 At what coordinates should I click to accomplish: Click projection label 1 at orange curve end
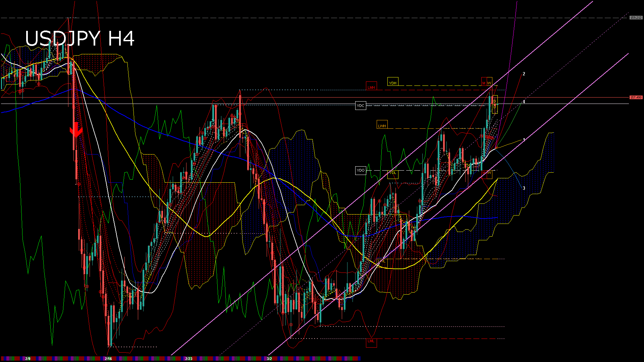point(524,140)
